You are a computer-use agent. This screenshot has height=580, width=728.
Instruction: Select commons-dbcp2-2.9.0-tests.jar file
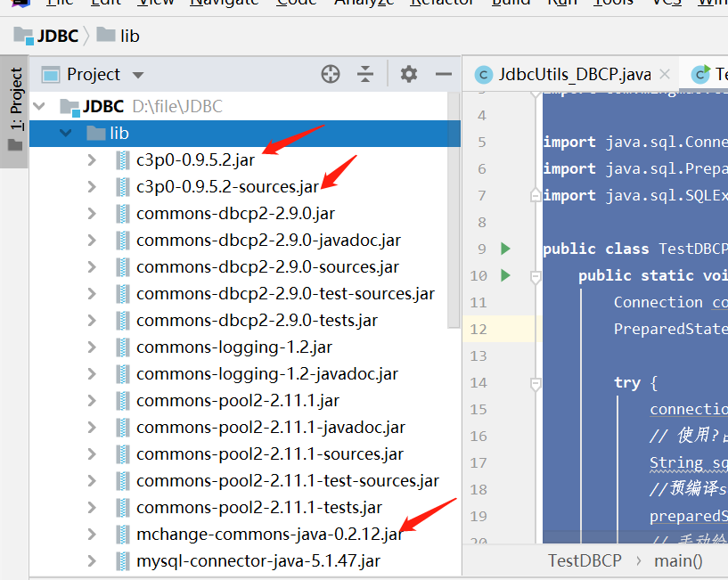click(x=258, y=321)
